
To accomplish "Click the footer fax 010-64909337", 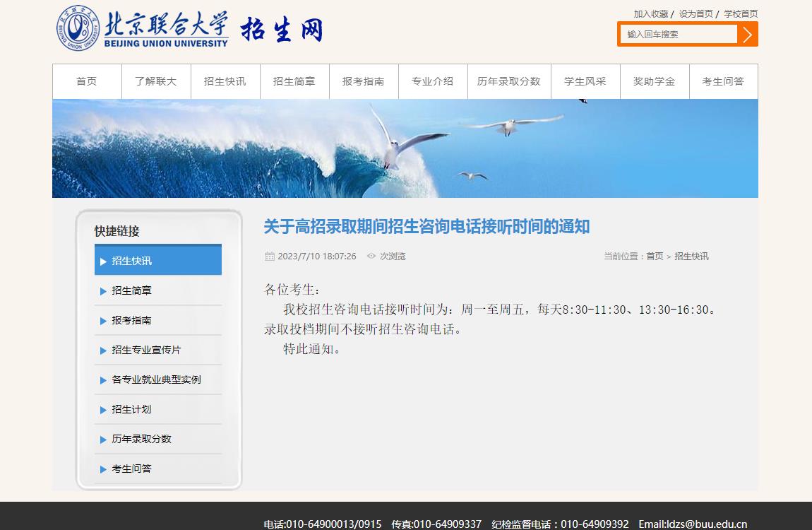I will (x=436, y=524).
